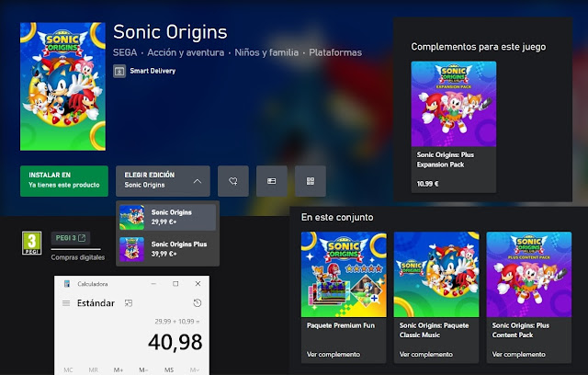Click the Sonic Origins cover art

(62, 86)
